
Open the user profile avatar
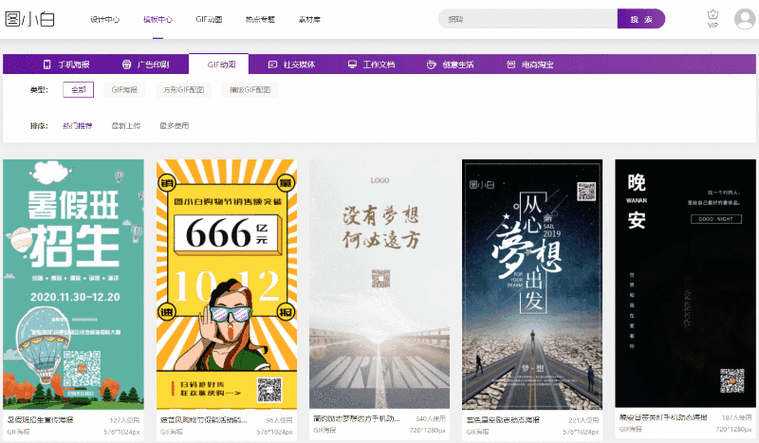tap(744, 19)
